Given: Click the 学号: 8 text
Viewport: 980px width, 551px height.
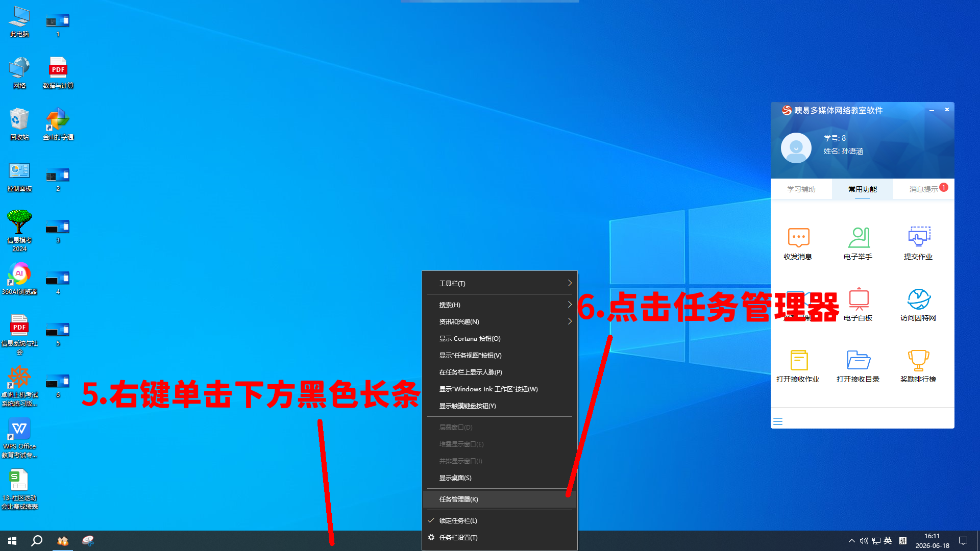Looking at the screenshot, I should tap(835, 138).
